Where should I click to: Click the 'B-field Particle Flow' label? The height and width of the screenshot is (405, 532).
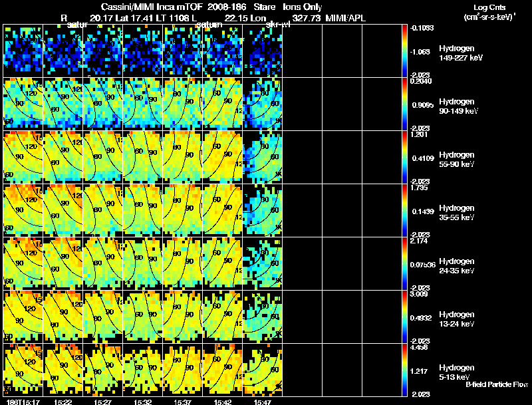click(497, 384)
